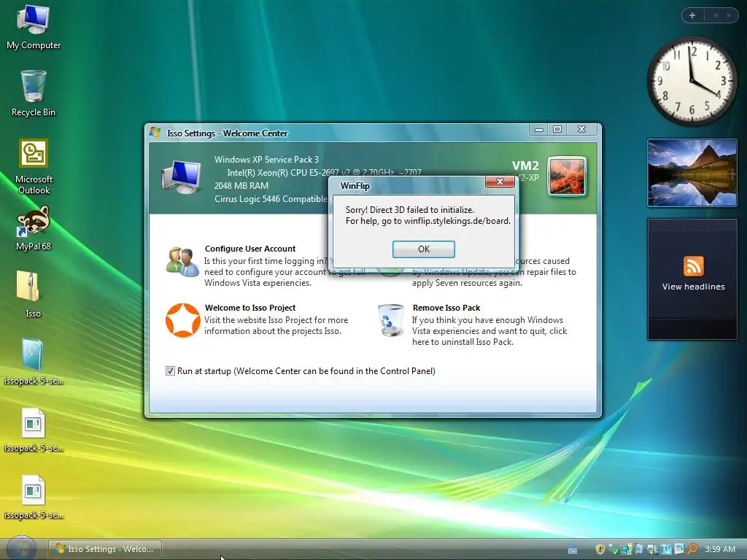Click the orange RSS feed icon
Image resolution: width=747 pixels, height=560 pixels.
click(693, 265)
